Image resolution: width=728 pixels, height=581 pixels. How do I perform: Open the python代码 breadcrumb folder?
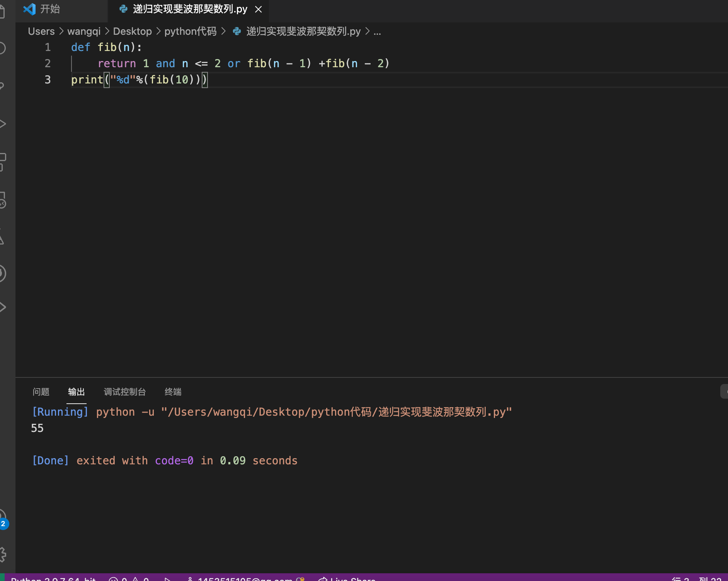click(x=191, y=31)
